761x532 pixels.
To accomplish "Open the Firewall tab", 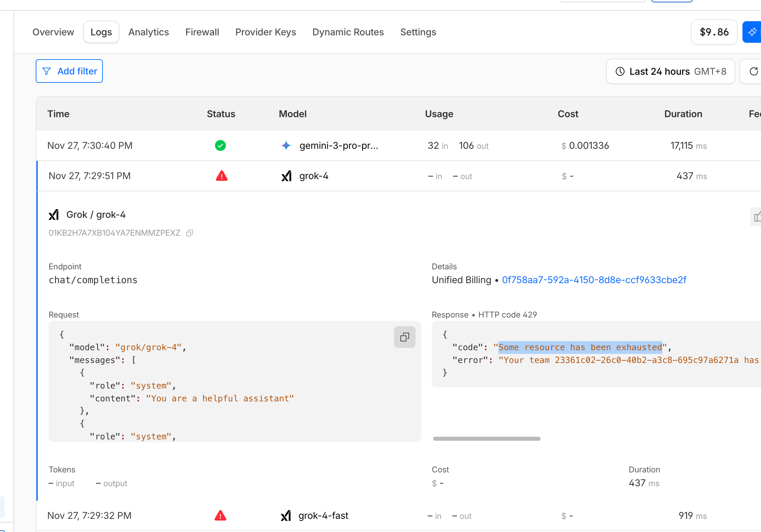I will coord(202,32).
